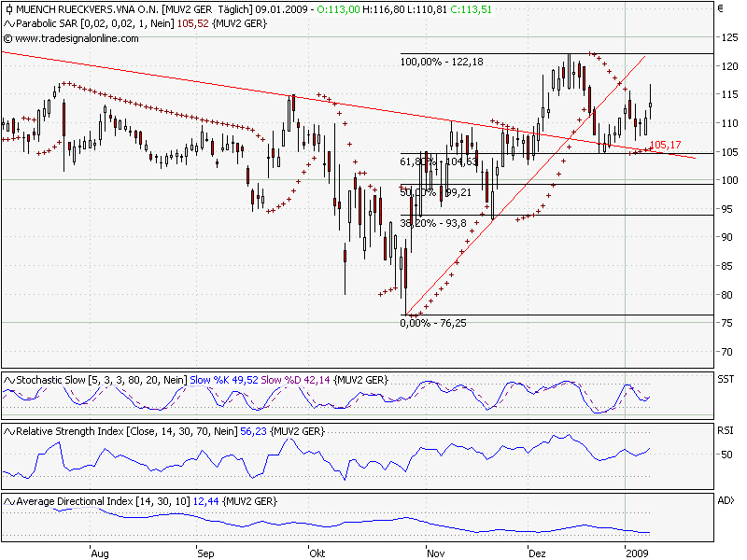Click the AD> panel axis label
This screenshot has width=747, height=560.
click(726, 500)
